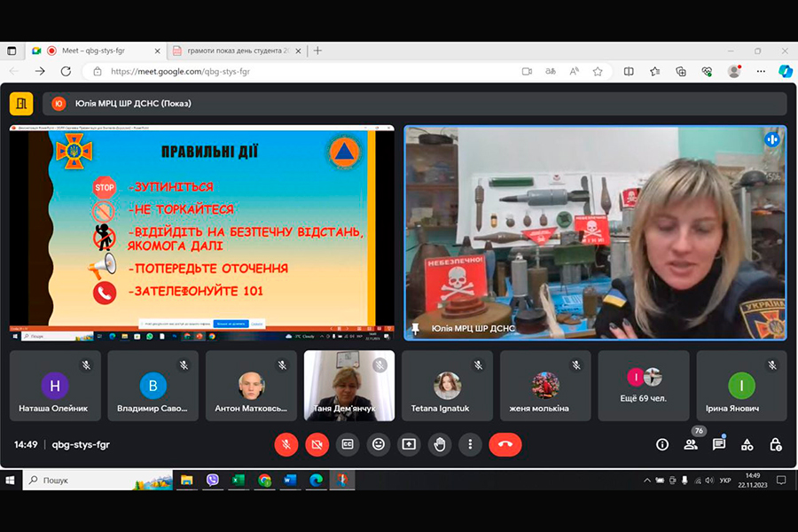Open Read aloud icon in address bar
This screenshot has width=798, height=532.
point(574,72)
